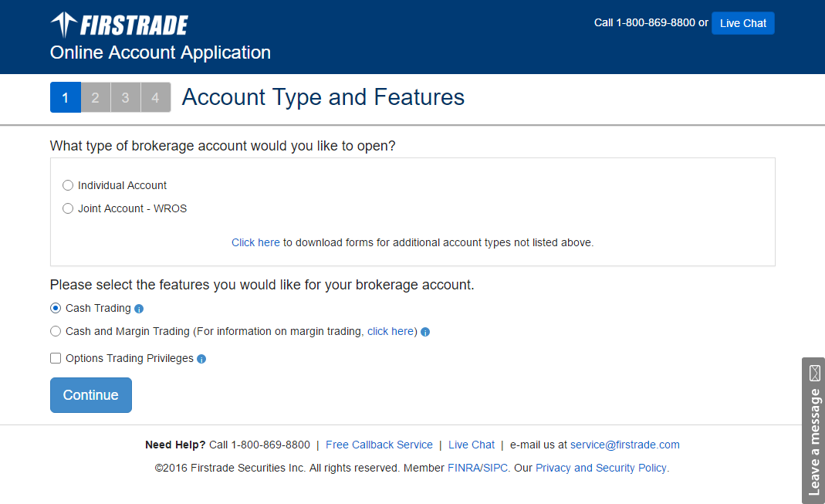This screenshot has width=825, height=504.
Task: Email service@firstrade.com link
Action: pos(624,445)
